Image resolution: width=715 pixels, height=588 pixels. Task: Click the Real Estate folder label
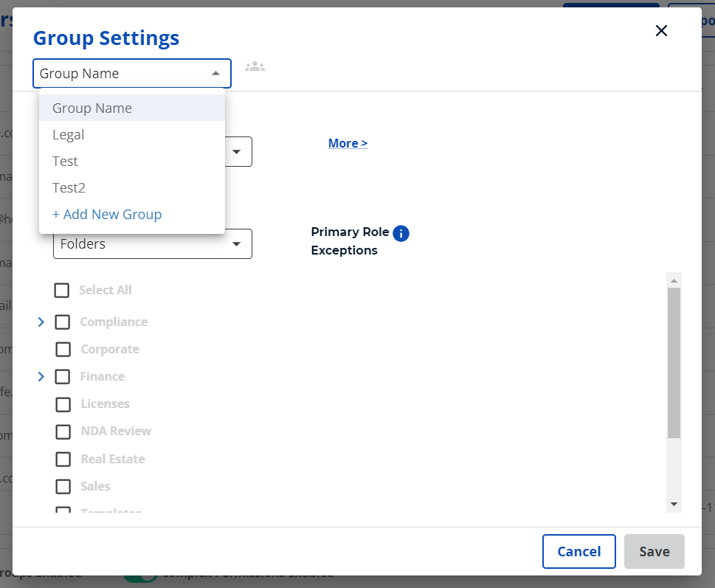113,459
